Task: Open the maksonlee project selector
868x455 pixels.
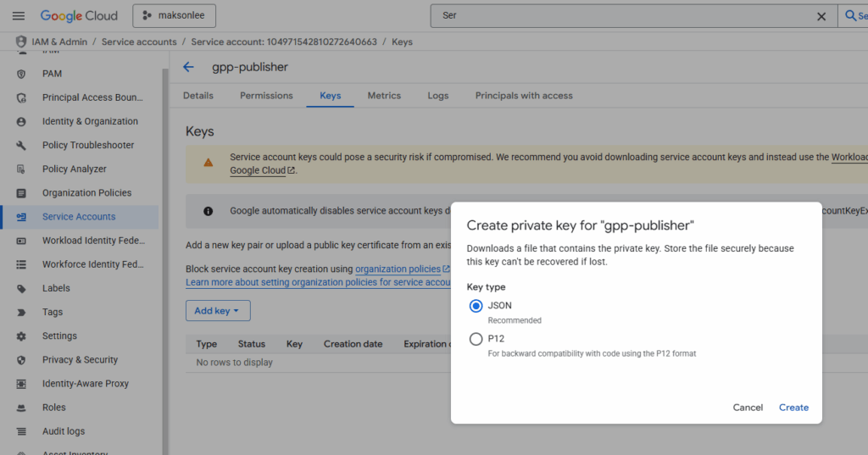Action: click(175, 16)
